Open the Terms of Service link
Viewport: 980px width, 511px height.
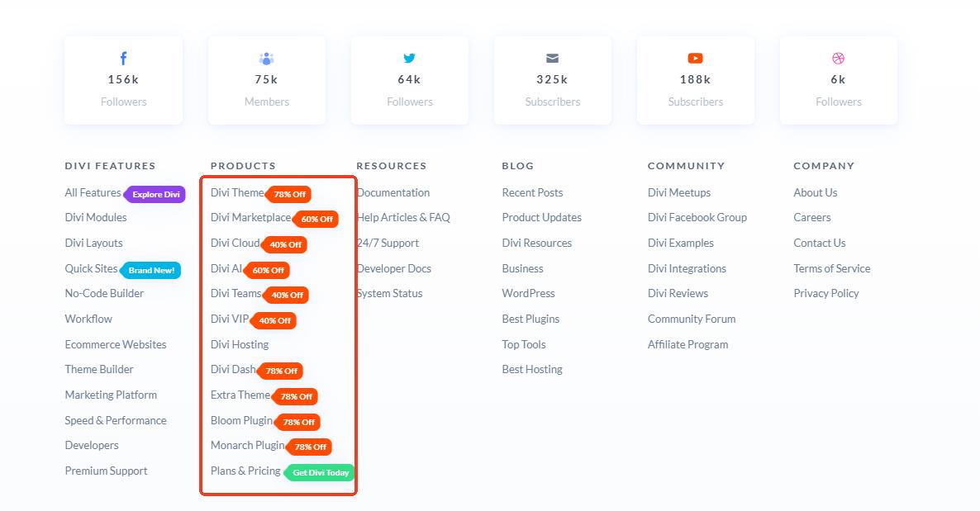tap(831, 268)
